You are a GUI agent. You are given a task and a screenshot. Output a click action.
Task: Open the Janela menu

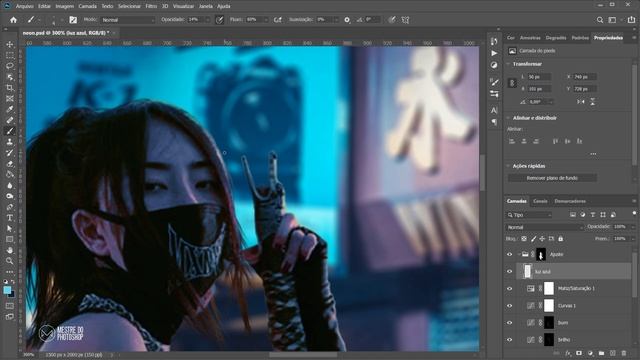pyautogui.click(x=206, y=6)
